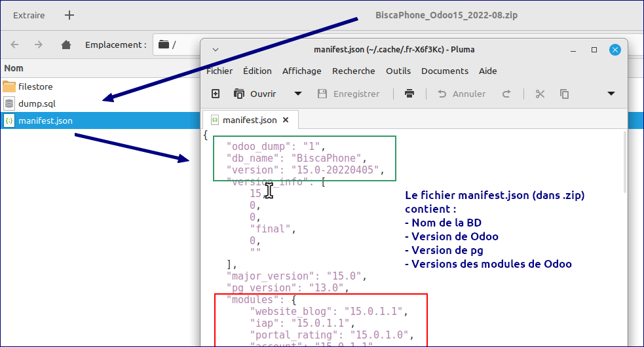Screen dimensions: 644x347
Task: Open the Outils menu
Action: (x=398, y=71)
